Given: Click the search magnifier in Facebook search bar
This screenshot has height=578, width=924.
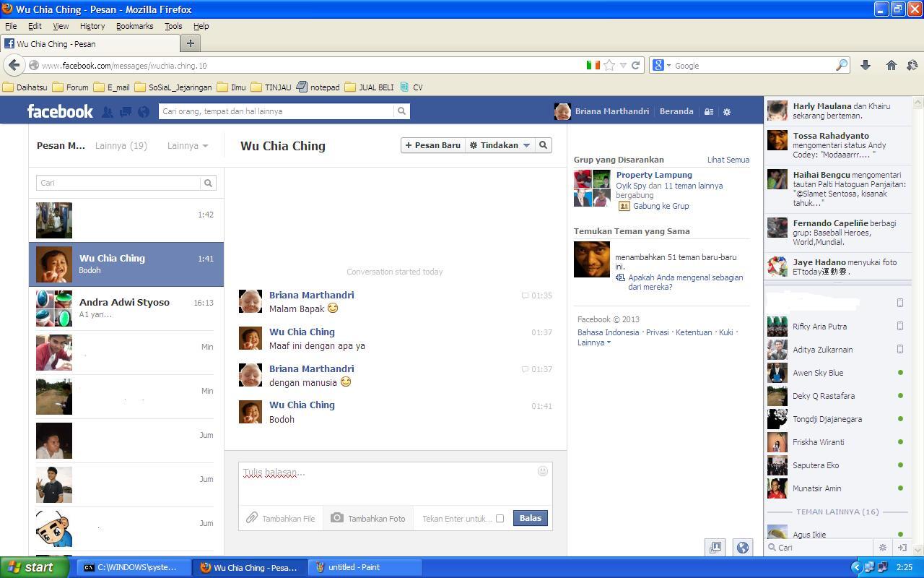Looking at the screenshot, I should [x=401, y=111].
